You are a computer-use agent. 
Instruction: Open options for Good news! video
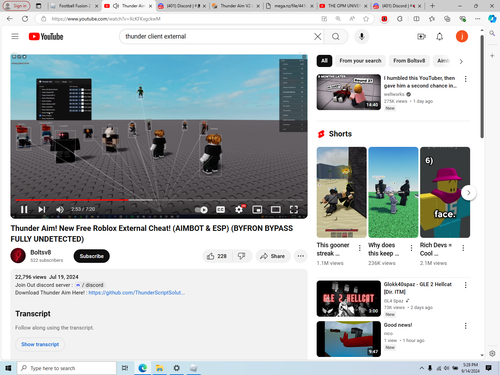[x=466, y=326]
